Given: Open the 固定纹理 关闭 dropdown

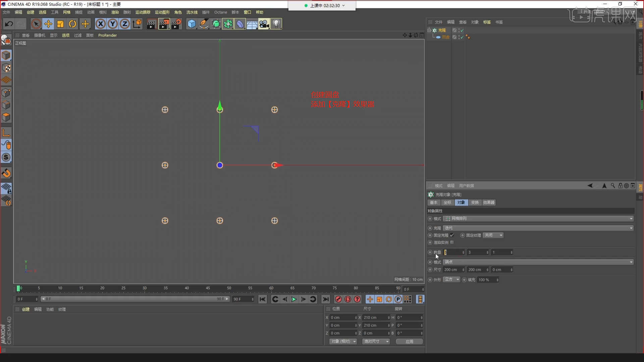Looking at the screenshot, I should pyautogui.click(x=493, y=235).
